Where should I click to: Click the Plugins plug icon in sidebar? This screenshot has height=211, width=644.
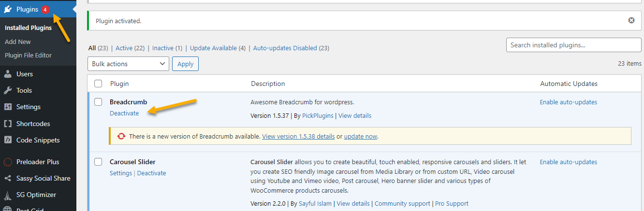(x=8, y=9)
